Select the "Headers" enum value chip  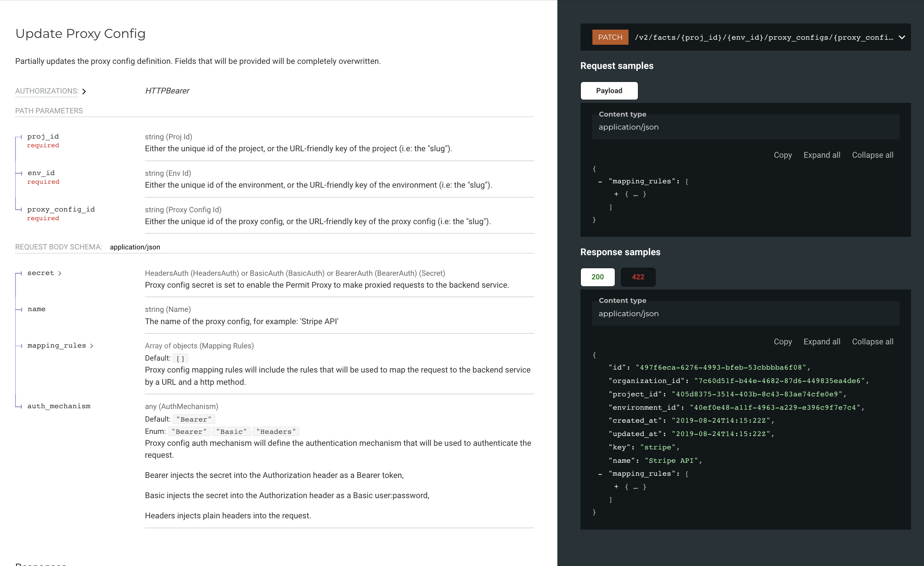pos(276,431)
